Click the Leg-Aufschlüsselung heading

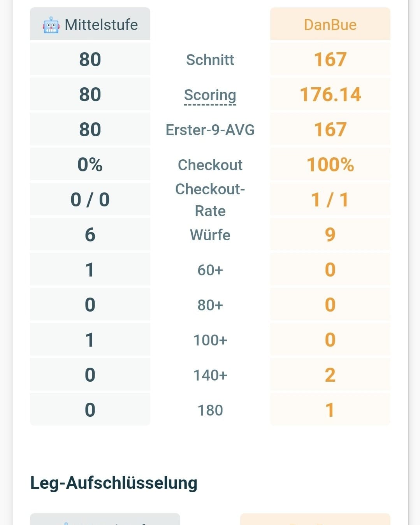(x=114, y=483)
